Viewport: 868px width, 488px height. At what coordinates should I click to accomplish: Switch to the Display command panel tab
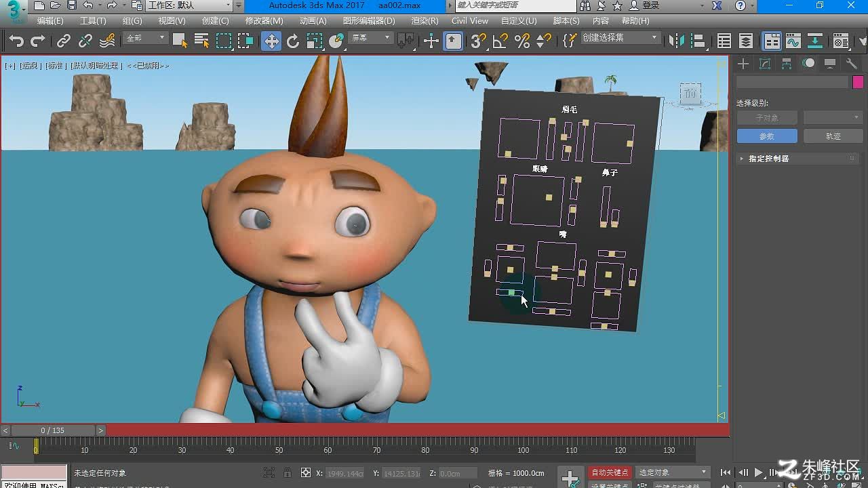click(830, 64)
